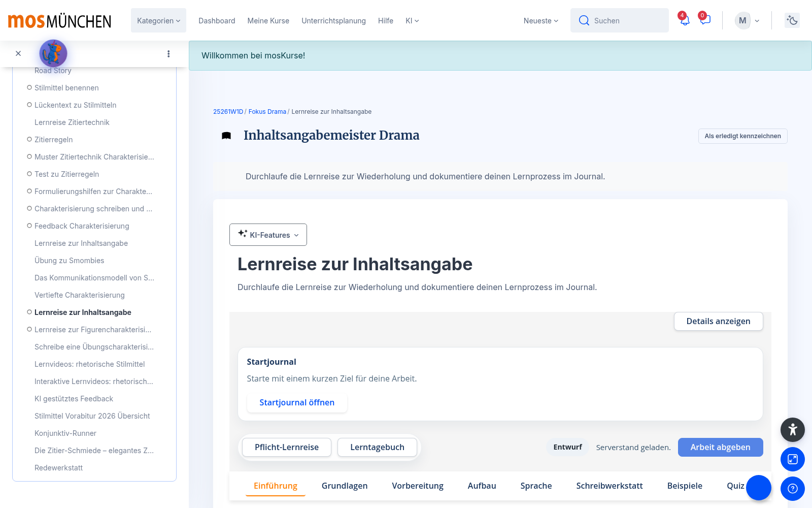Click Details anzeigen button
The height and width of the screenshot is (508, 812).
coord(718,321)
